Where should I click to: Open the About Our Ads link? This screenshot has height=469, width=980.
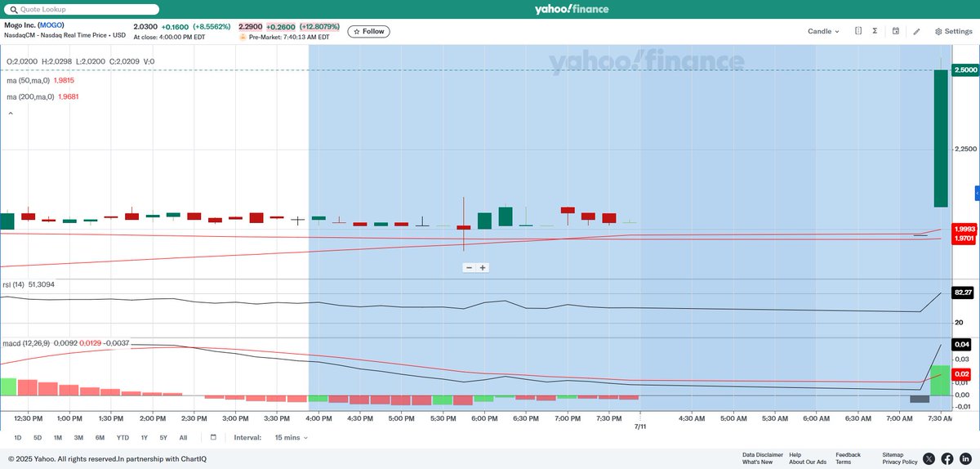click(x=808, y=462)
